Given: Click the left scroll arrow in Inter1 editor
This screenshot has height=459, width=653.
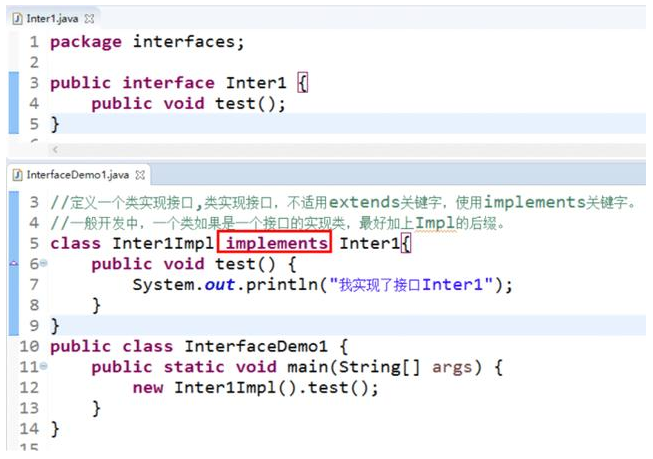Looking at the screenshot, I should (x=55, y=149).
